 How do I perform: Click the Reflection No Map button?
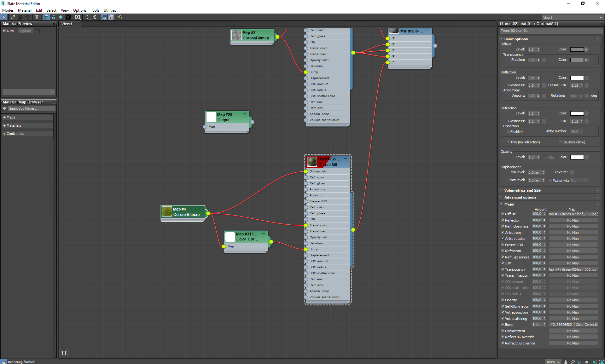pos(573,220)
